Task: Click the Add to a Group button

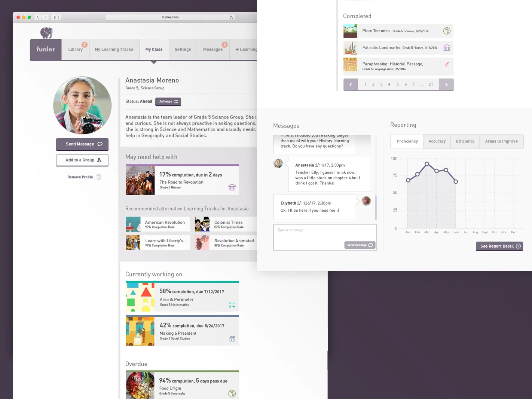Action: pos(82,160)
